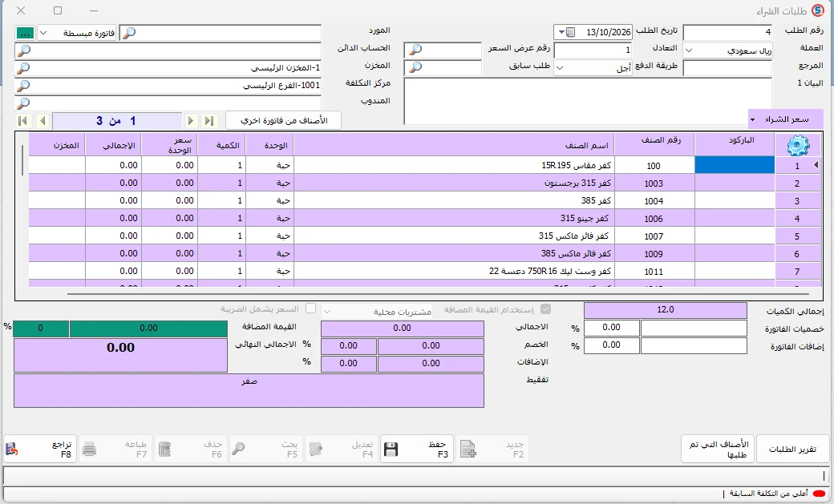This screenshot has height=504, width=834.
Task: Click the warehouse (المخزن) search magnifier icon
Action: click(24, 68)
